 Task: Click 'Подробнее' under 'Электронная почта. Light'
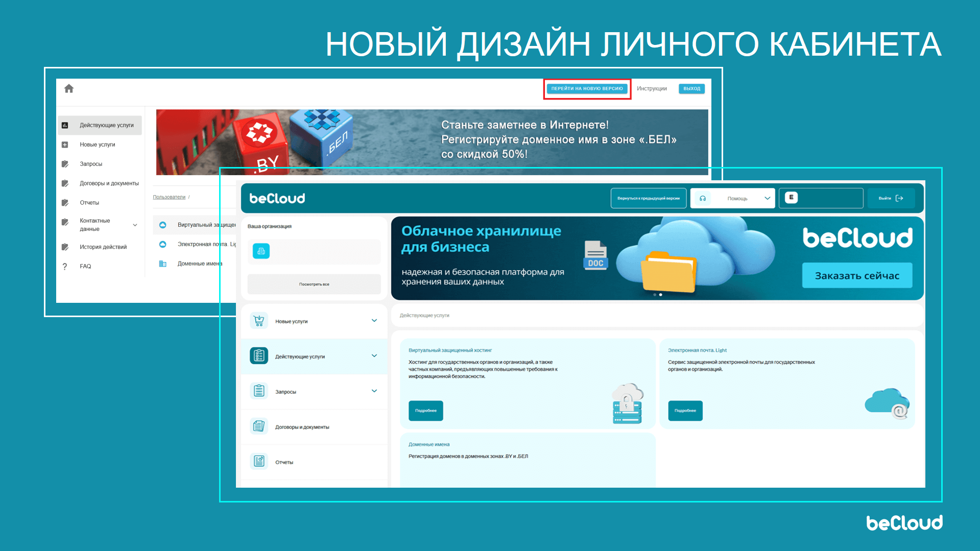pyautogui.click(x=685, y=411)
